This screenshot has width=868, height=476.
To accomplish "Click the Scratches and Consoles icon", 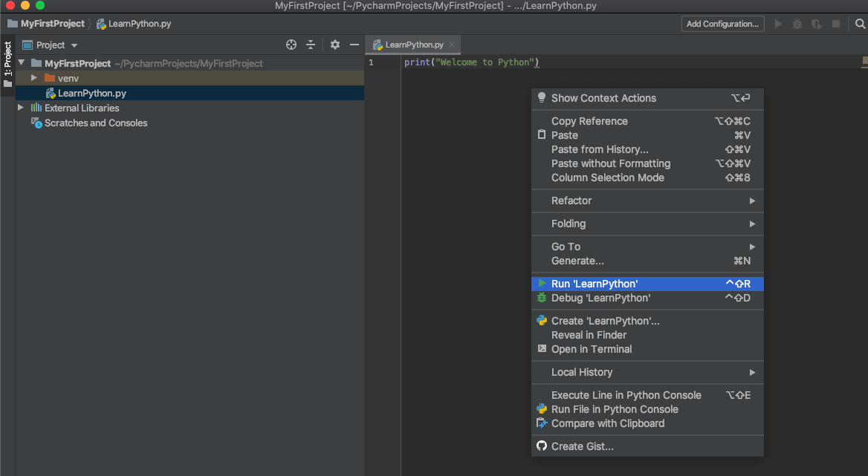I will pyautogui.click(x=36, y=123).
